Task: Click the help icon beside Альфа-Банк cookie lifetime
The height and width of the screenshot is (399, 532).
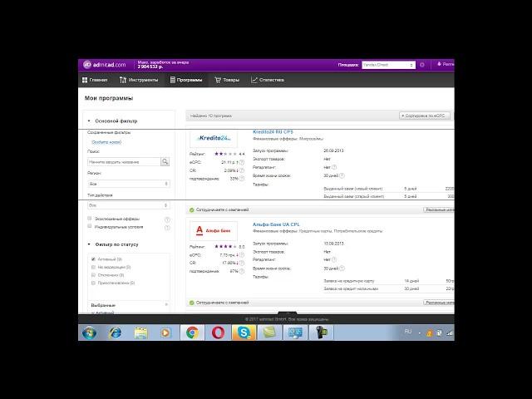Action: coord(342,268)
